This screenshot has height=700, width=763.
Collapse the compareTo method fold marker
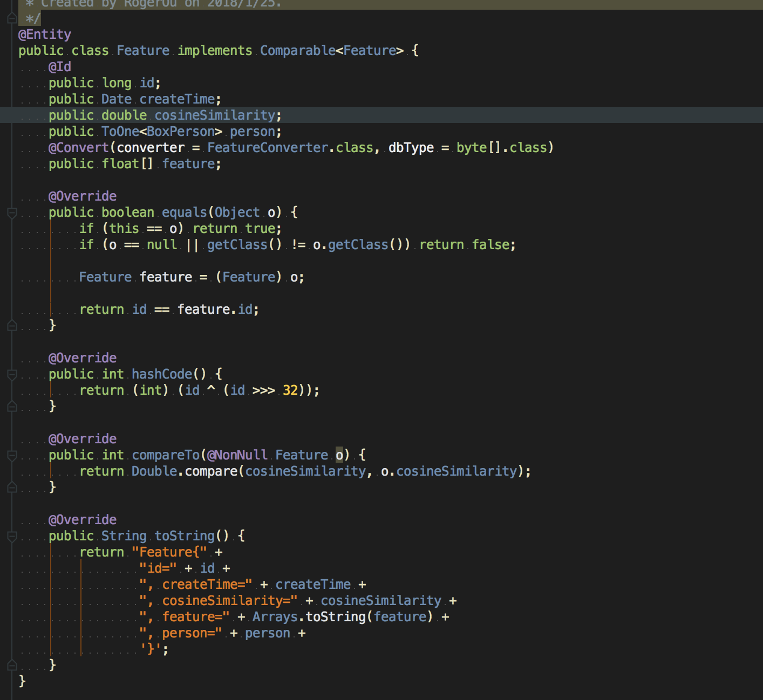12,456
